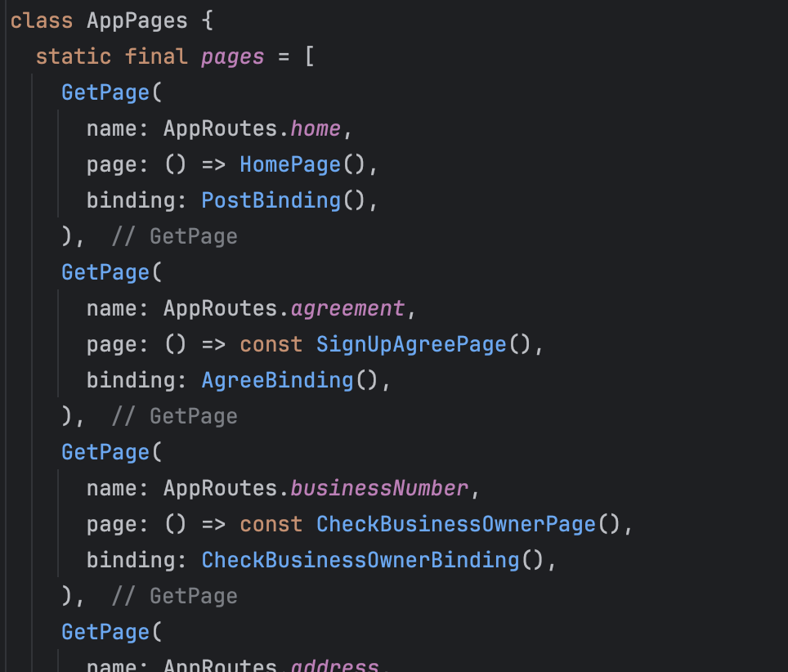Click 'binding' parameter before CheckBusinessOwnerBinding
Viewport: 788px width, 672px height.
[x=131, y=561]
